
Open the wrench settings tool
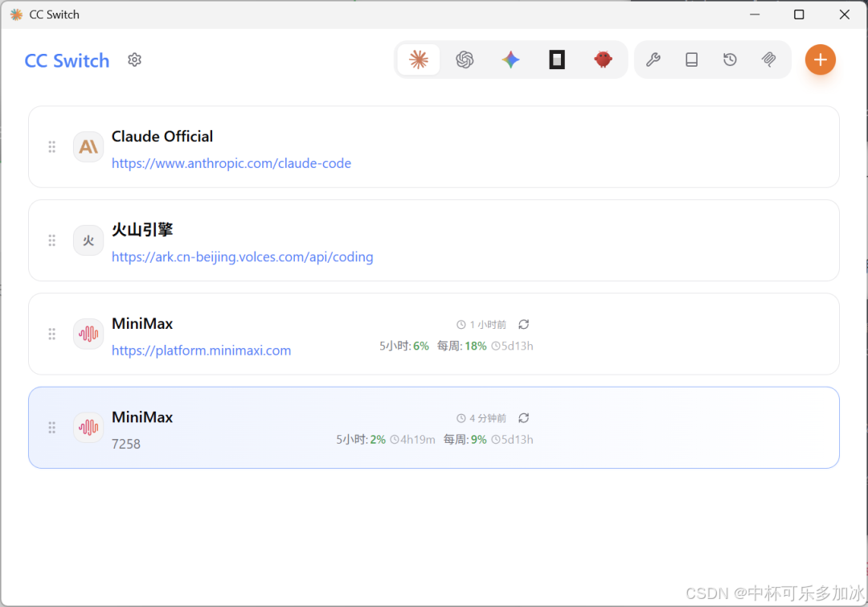pos(653,59)
